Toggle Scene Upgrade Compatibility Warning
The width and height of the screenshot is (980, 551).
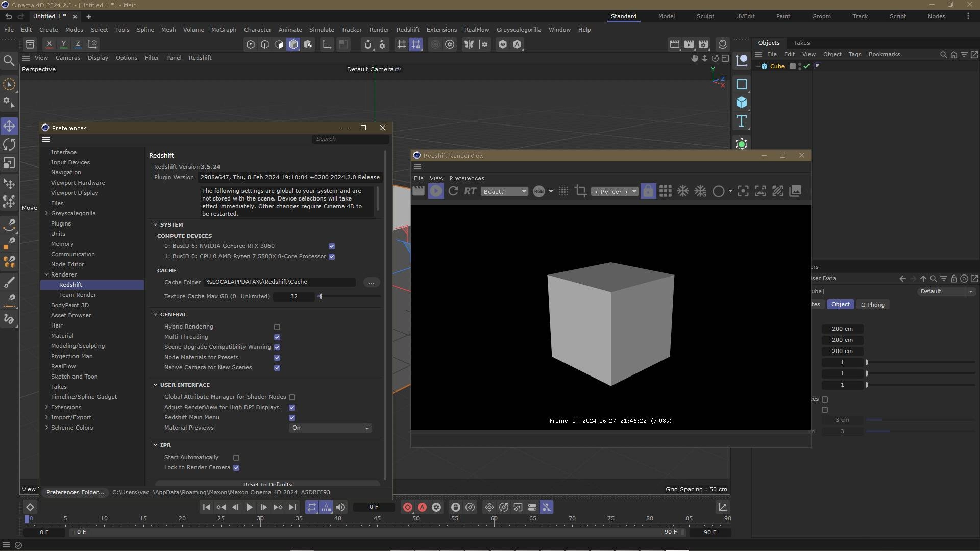coord(277,347)
